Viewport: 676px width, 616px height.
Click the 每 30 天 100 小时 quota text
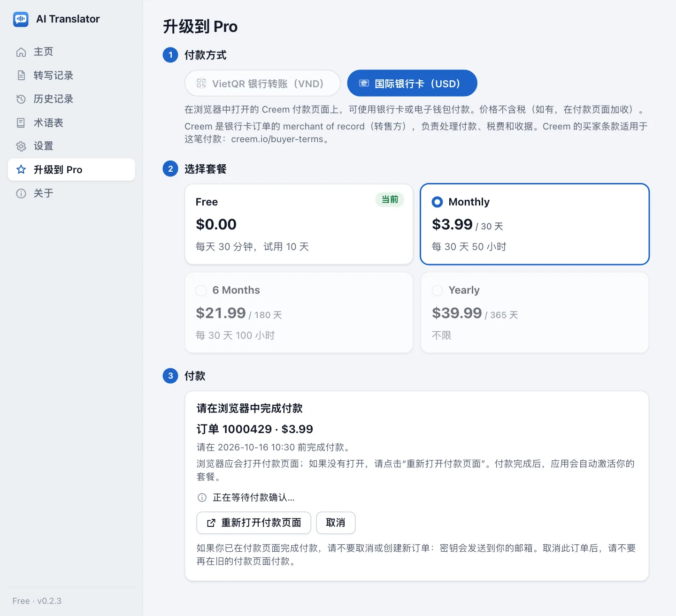[x=235, y=335]
